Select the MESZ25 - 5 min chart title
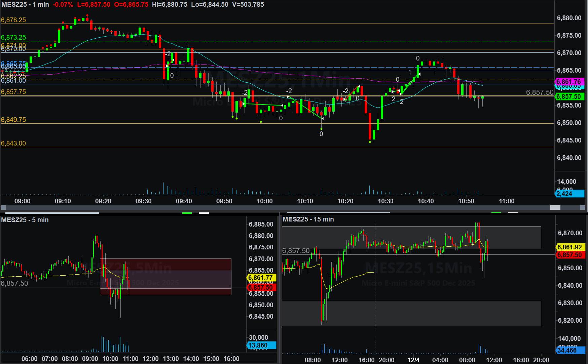Viewport: 588px width, 364px height. pyautogui.click(x=25, y=220)
